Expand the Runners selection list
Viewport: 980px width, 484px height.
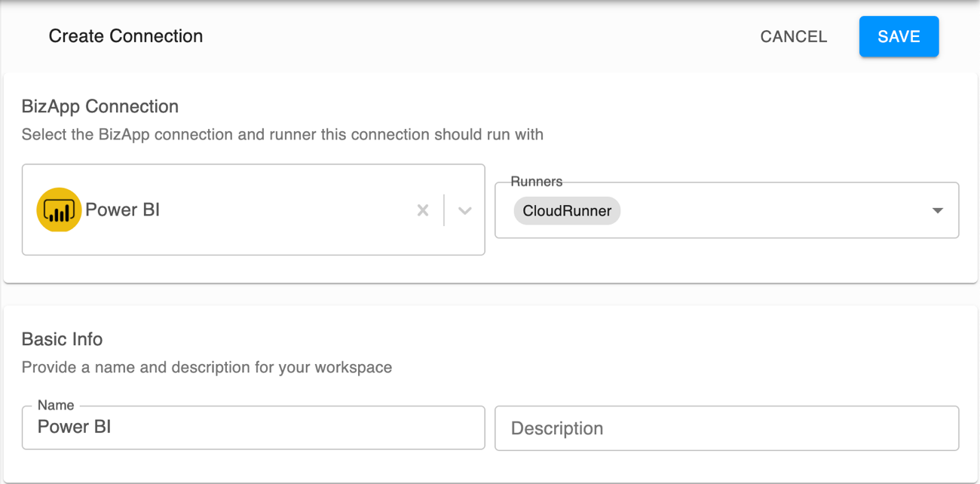pyautogui.click(x=937, y=210)
